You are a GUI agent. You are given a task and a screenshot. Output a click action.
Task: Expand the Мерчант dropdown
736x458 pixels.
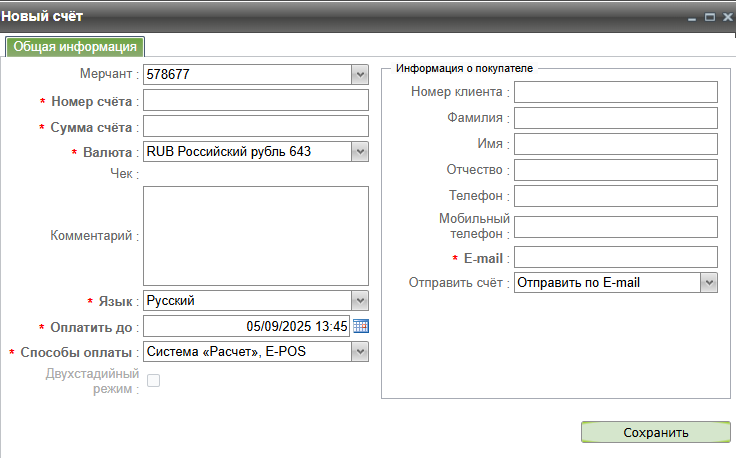point(360,74)
